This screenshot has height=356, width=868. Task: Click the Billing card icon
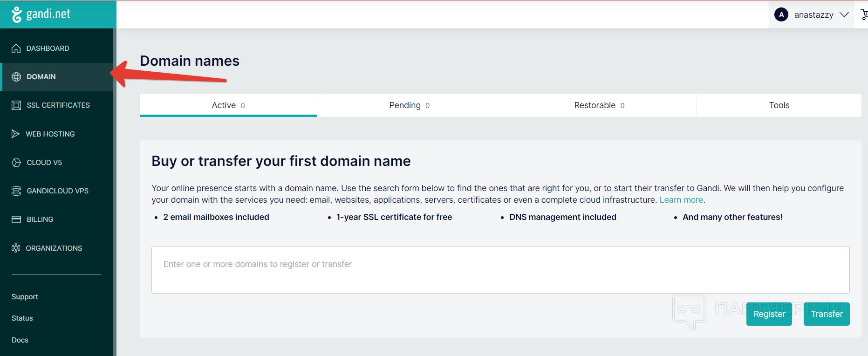pyautogui.click(x=16, y=219)
